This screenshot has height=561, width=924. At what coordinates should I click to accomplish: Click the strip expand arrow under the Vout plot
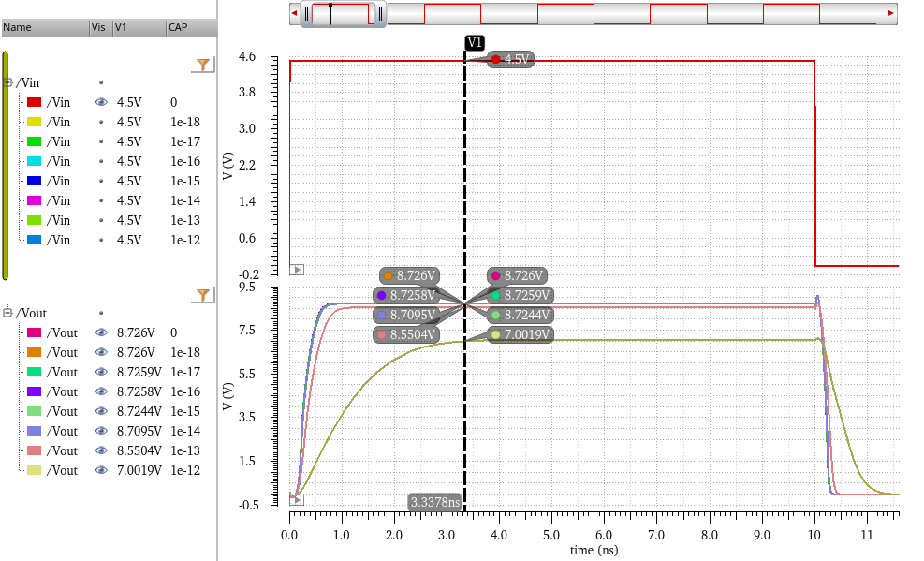tap(295, 502)
